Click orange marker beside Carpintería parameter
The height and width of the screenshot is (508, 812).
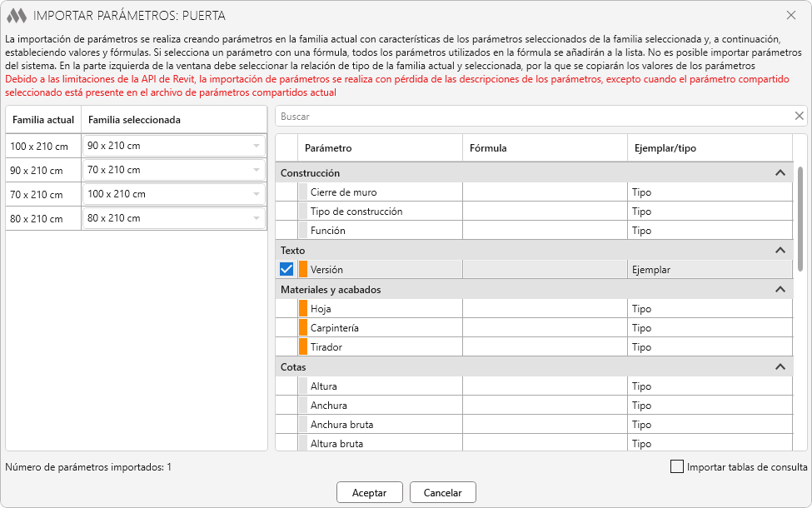303,328
